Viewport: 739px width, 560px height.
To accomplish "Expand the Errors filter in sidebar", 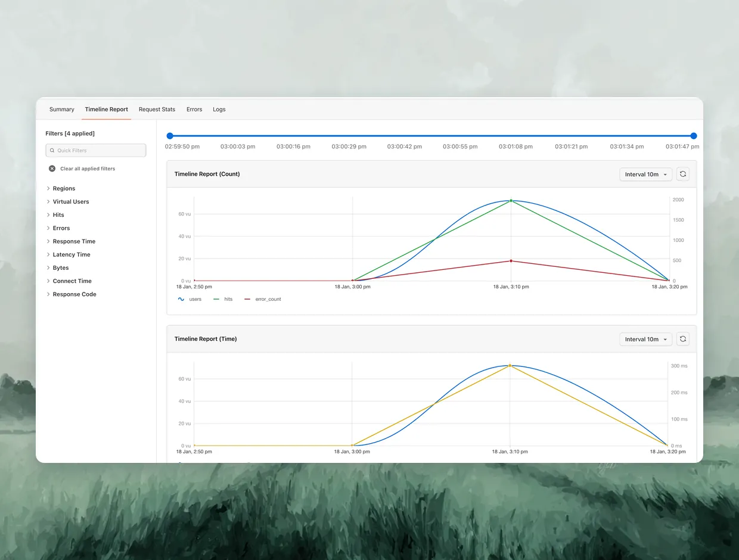I will [x=58, y=228].
